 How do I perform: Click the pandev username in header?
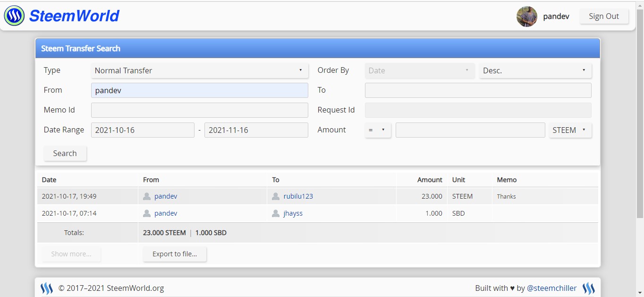point(556,16)
